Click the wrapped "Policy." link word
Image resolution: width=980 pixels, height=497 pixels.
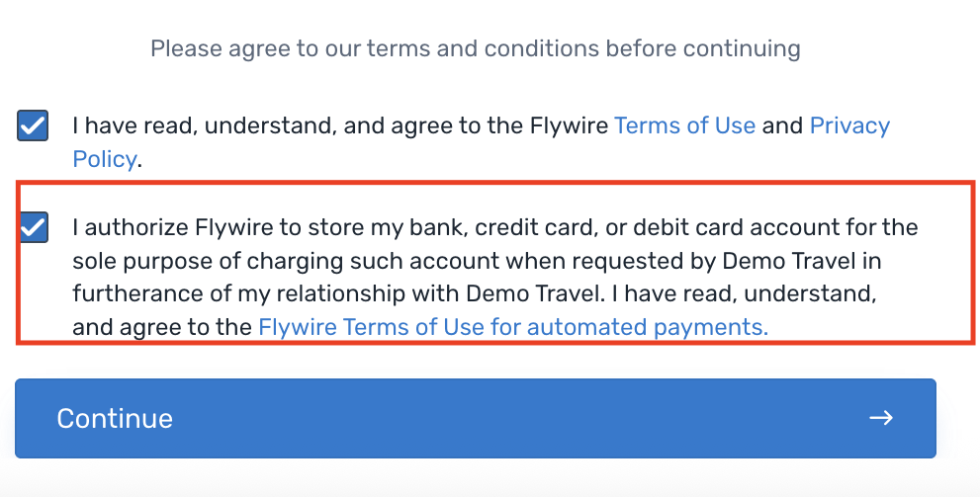[x=104, y=158]
